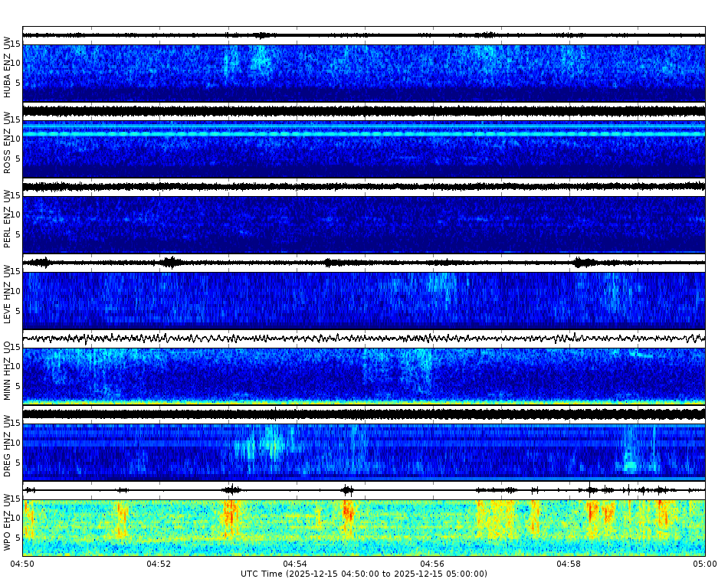Click the WPO EHZ UW station label
The height and width of the screenshot is (579, 728).
coord(8,525)
